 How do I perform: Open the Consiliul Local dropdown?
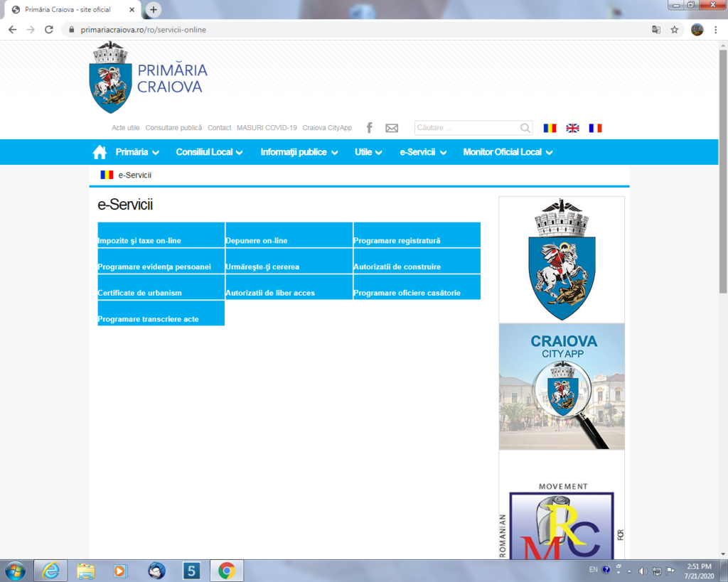point(209,151)
